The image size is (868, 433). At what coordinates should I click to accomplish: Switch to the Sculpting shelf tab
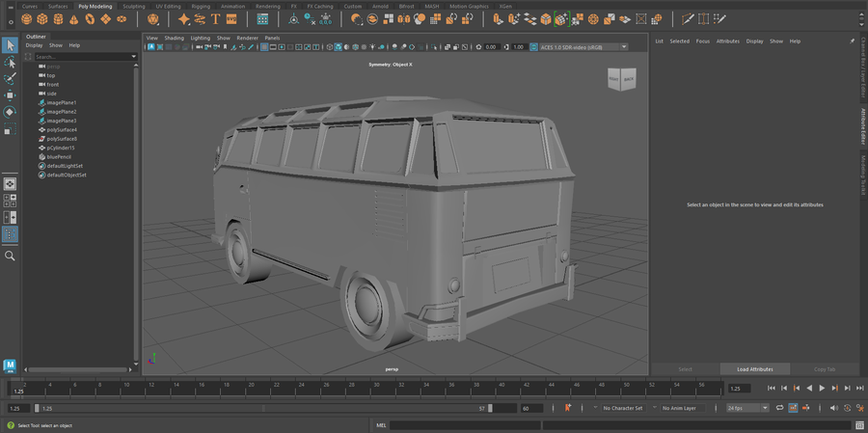[133, 6]
